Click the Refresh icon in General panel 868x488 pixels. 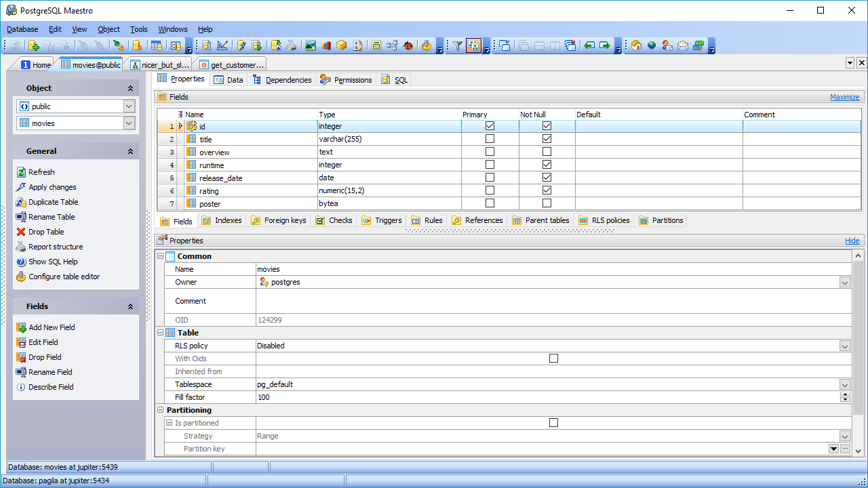coord(21,172)
